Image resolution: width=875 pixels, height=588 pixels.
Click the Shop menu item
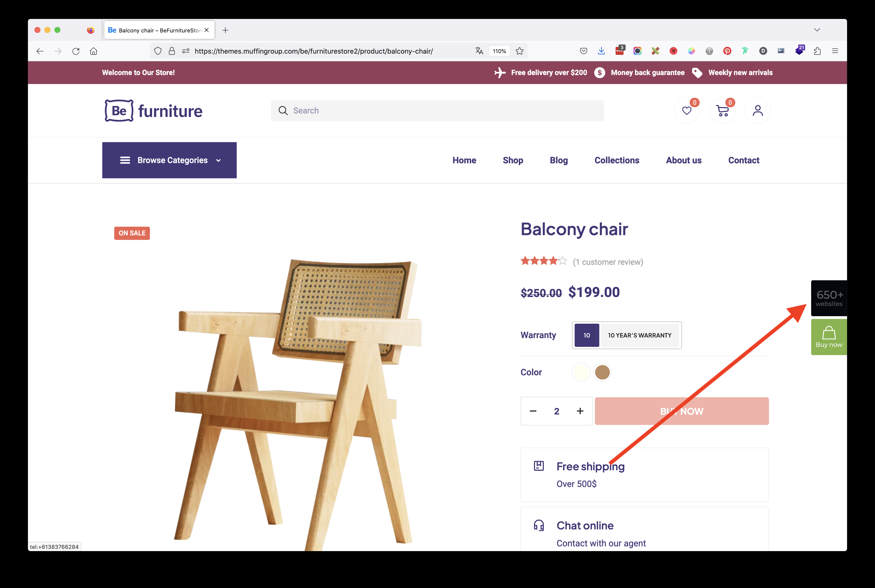click(x=513, y=160)
